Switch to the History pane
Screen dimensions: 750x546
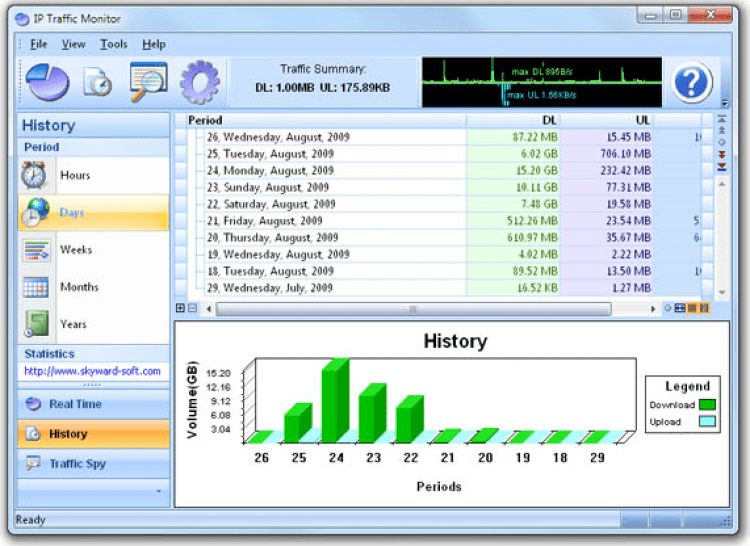click(93, 434)
